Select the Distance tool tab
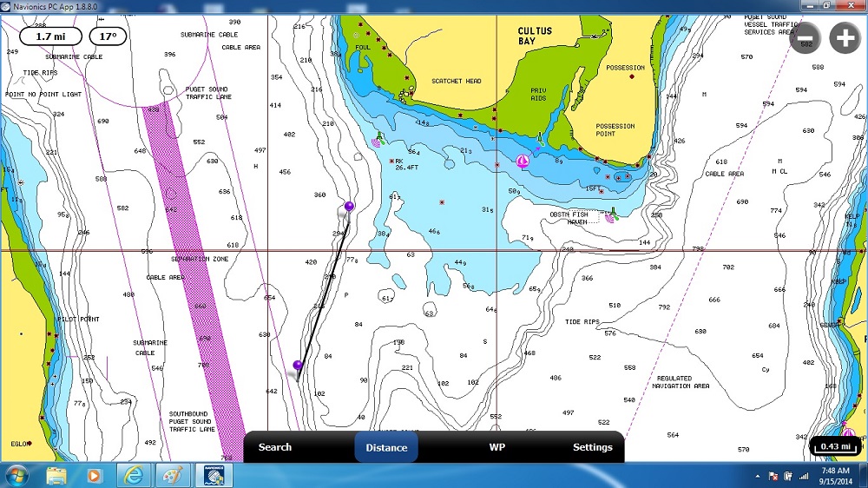This screenshot has height=488, width=868. [x=386, y=447]
